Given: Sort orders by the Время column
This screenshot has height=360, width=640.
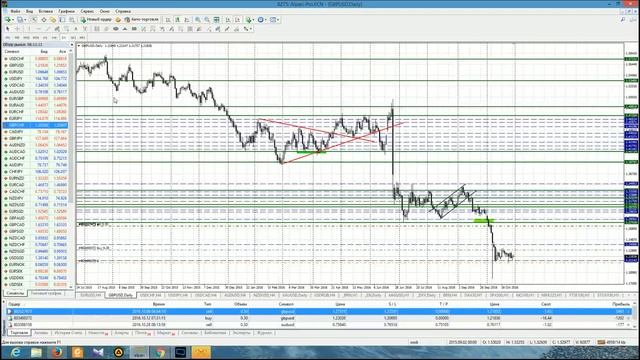Looking at the screenshot, I should click(159, 304).
